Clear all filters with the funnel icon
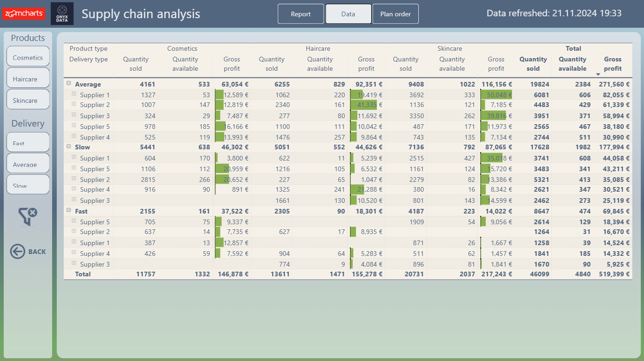Screen dimensions: 644x361 click(x=28, y=216)
